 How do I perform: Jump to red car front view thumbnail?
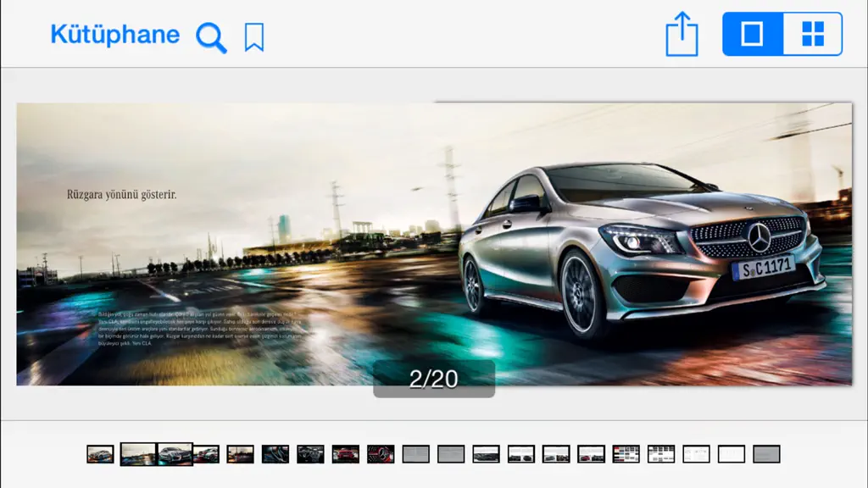(346, 454)
